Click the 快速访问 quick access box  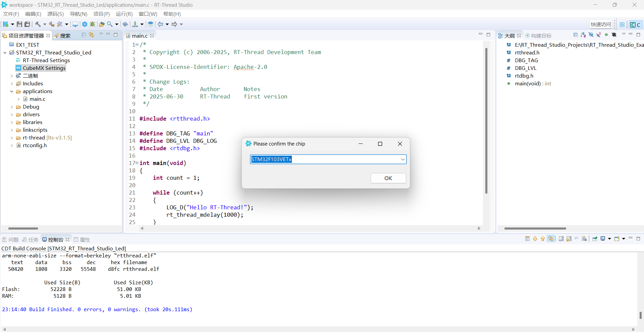(601, 25)
